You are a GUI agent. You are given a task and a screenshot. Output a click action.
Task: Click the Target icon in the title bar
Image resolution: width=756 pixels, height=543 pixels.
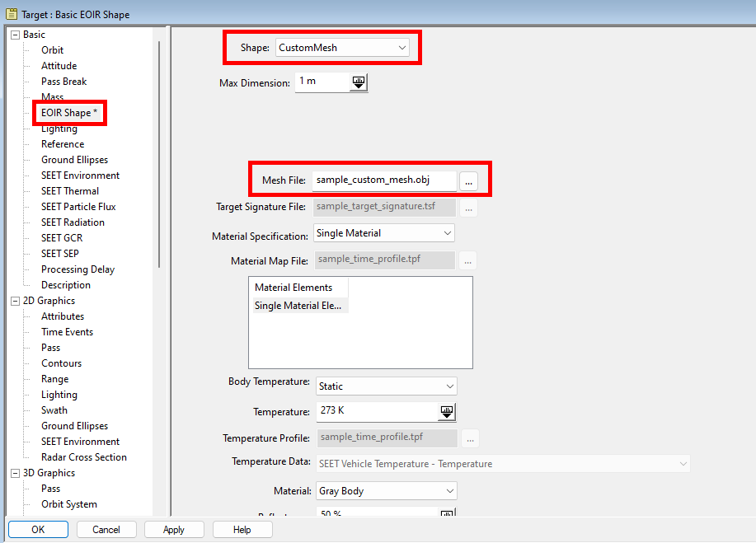pyautogui.click(x=11, y=13)
